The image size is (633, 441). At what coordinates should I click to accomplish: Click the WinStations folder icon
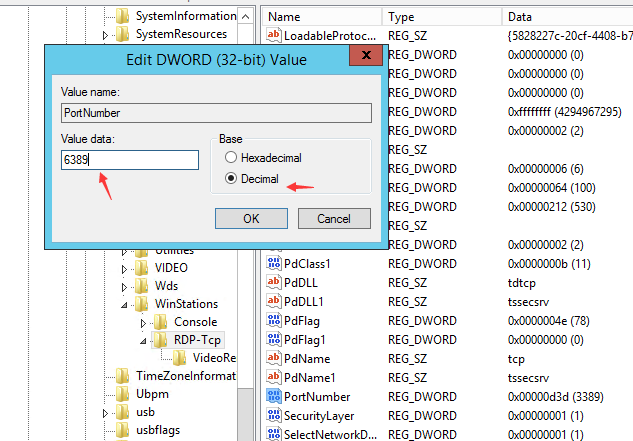point(143,304)
